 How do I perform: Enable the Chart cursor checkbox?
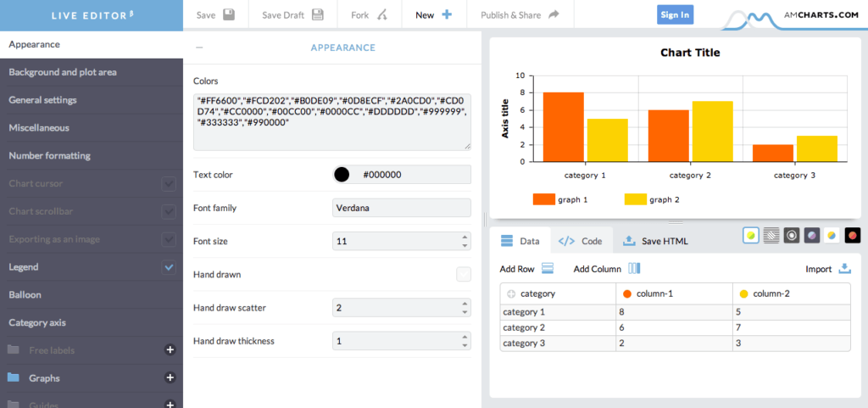coord(169,184)
